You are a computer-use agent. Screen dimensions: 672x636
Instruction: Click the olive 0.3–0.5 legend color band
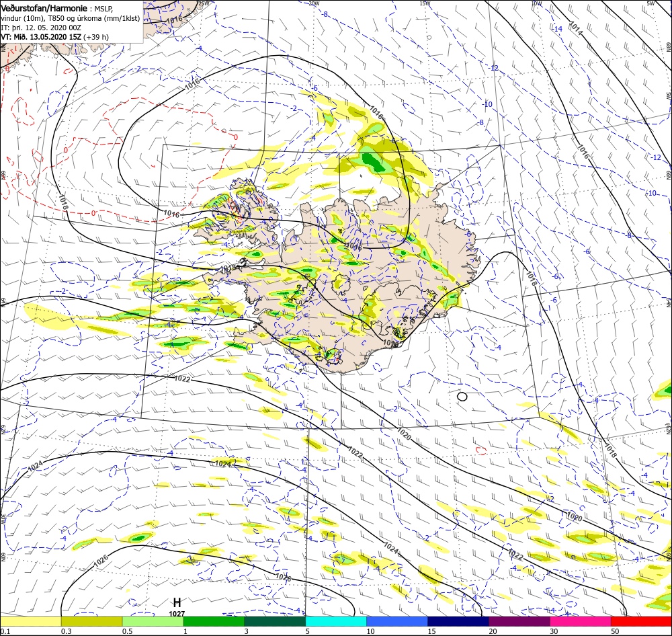point(91,621)
